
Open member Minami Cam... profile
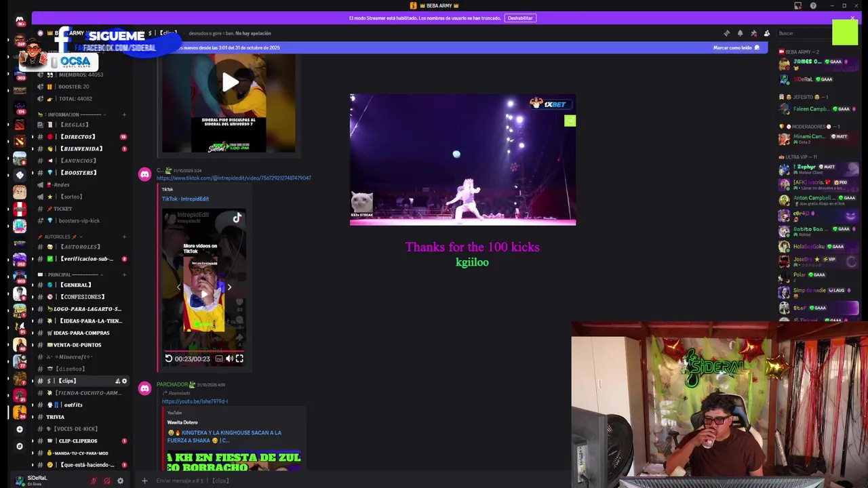817,138
